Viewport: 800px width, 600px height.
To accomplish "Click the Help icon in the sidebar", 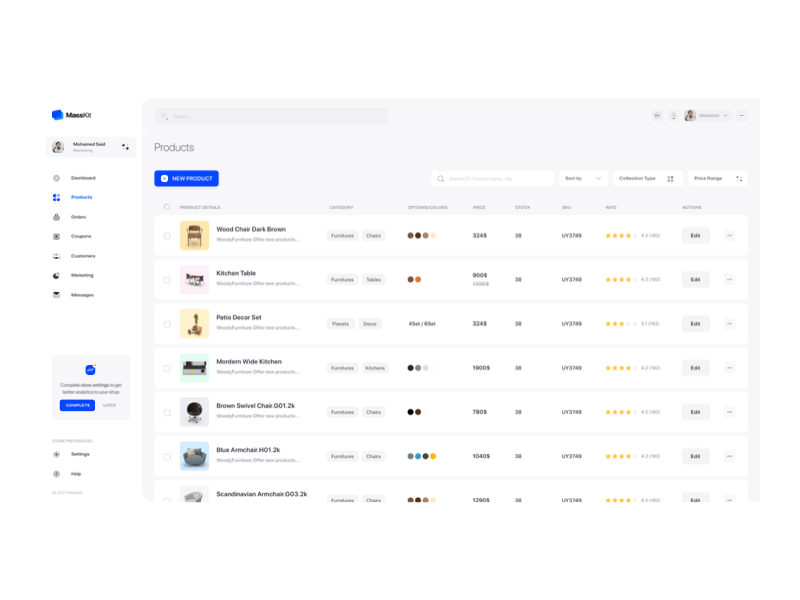I will [56, 473].
